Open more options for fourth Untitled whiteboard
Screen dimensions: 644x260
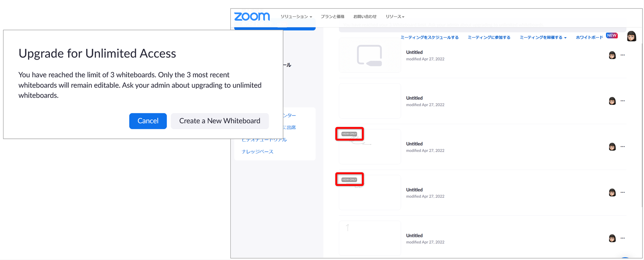click(x=622, y=192)
